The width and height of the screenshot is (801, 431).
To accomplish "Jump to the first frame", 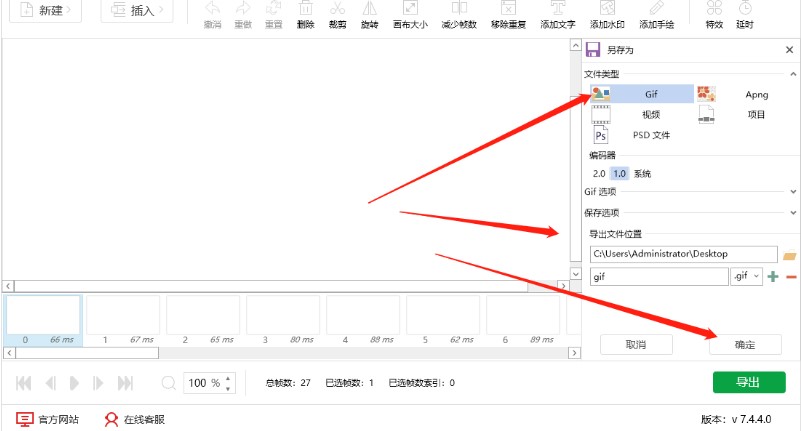I will pos(23,383).
